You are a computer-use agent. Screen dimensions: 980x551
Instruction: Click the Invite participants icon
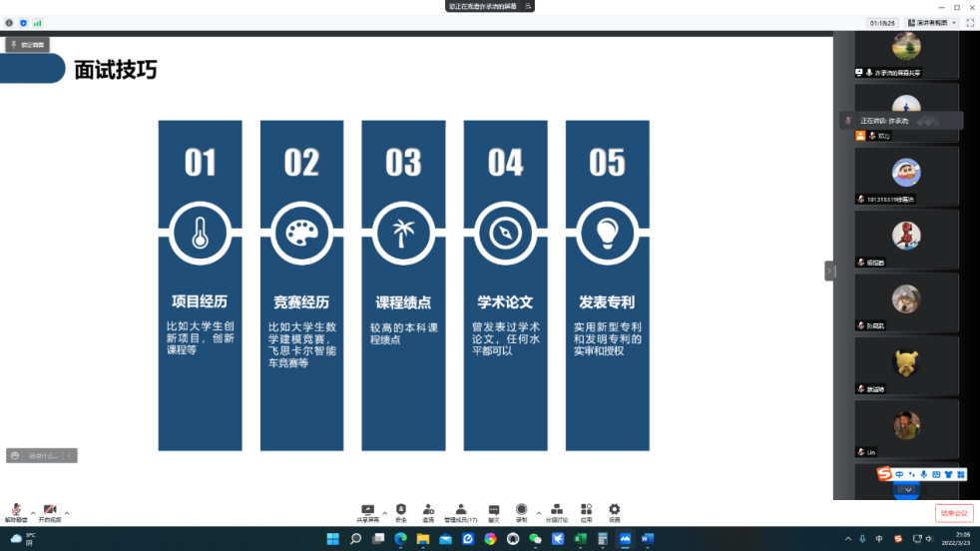coord(428,510)
